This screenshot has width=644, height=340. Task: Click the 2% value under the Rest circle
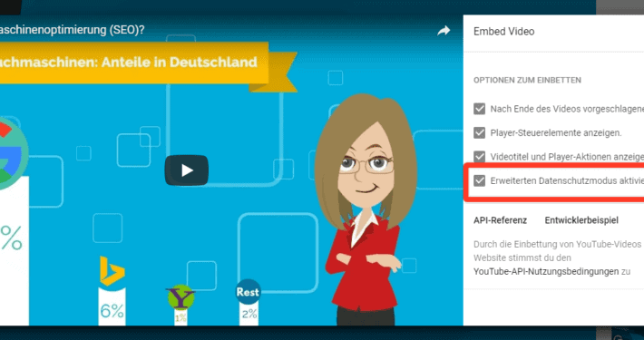coord(249,314)
